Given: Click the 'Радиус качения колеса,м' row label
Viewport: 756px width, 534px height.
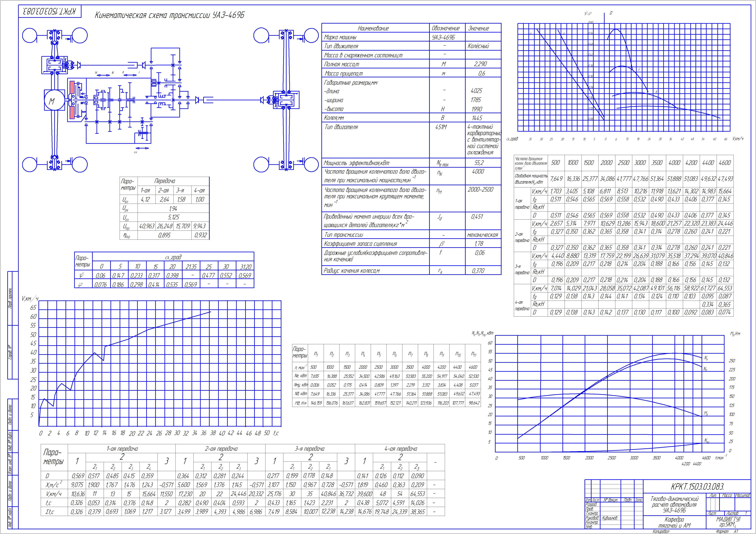Looking at the screenshot, I should 352,271.
